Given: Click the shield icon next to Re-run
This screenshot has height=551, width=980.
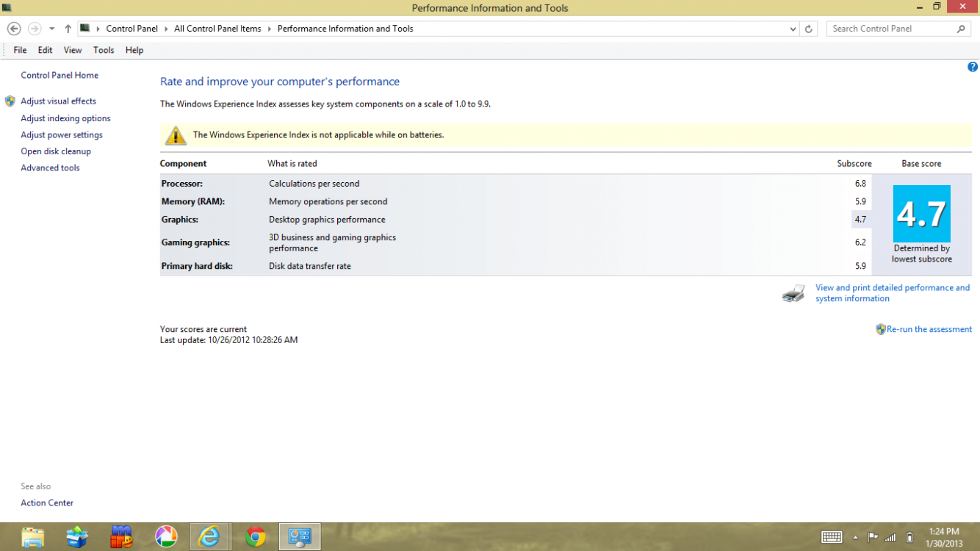Looking at the screenshot, I should tap(880, 329).
